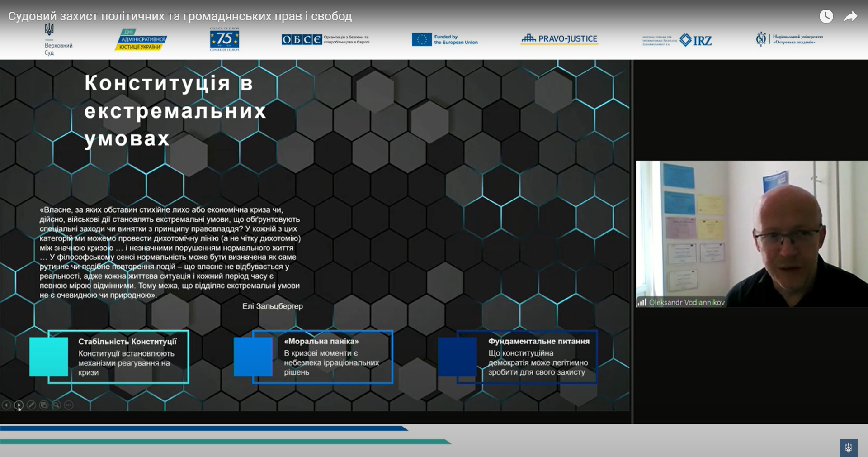Click the cyan square color block

tap(48, 357)
